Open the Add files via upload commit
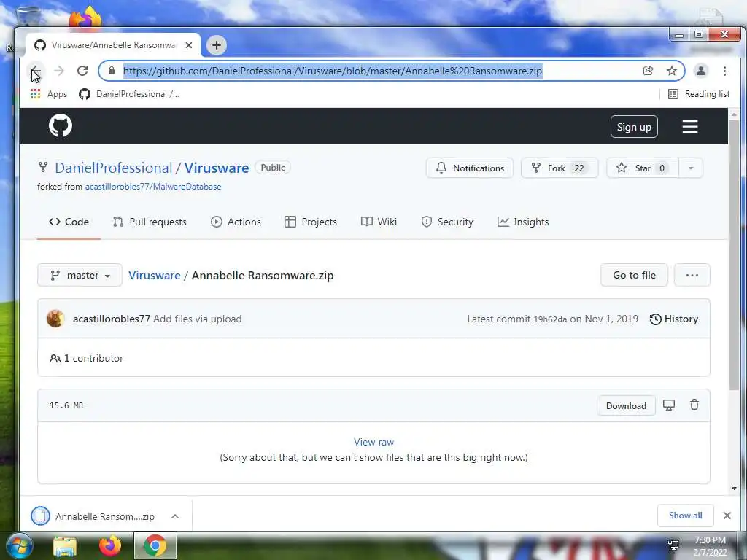Image resolution: width=747 pixels, height=560 pixels. tap(198, 319)
